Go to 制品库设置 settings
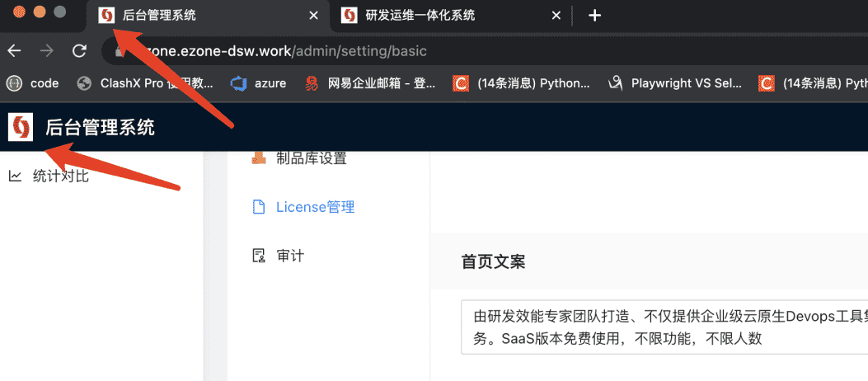Viewport: 868px width, 381px height. pyautogui.click(x=310, y=158)
